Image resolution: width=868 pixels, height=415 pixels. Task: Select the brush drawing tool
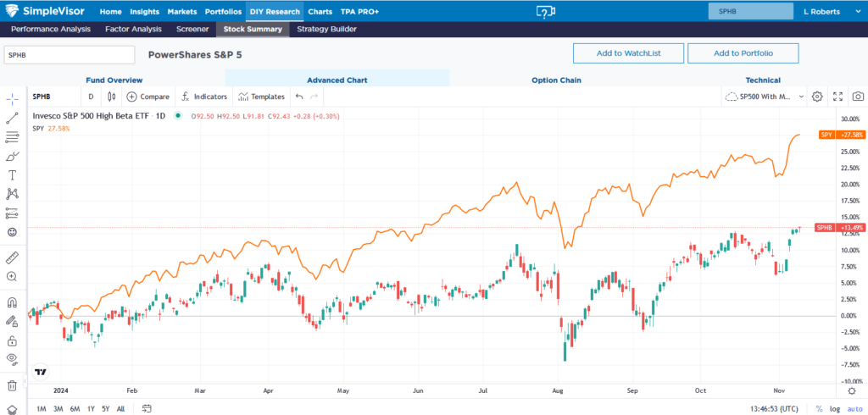[12, 156]
